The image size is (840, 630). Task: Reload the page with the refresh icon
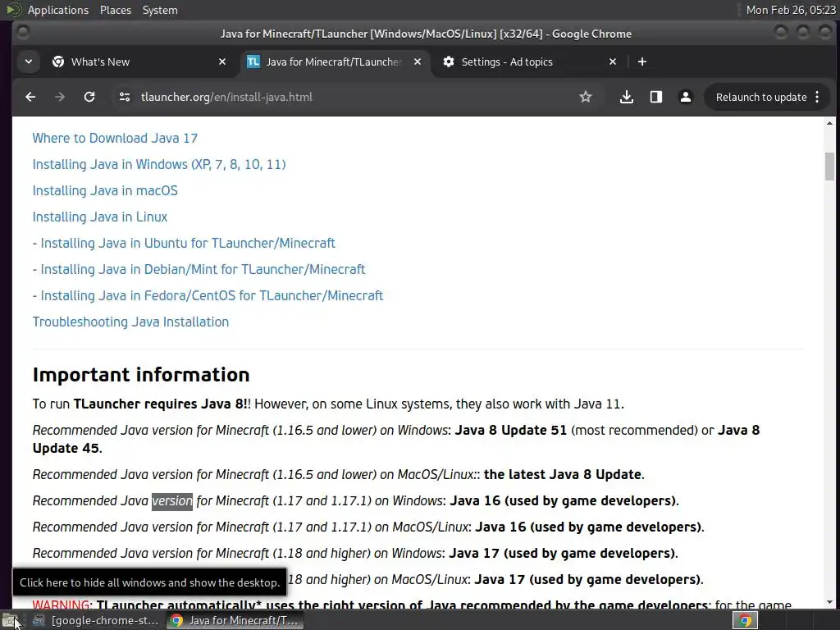89,97
